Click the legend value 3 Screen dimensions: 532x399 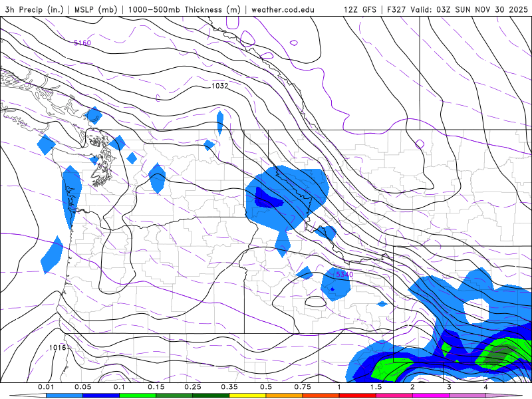449,387
